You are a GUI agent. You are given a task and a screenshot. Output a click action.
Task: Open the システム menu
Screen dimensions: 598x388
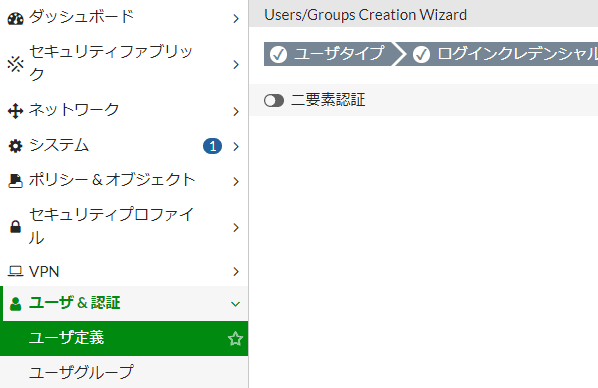124,146
